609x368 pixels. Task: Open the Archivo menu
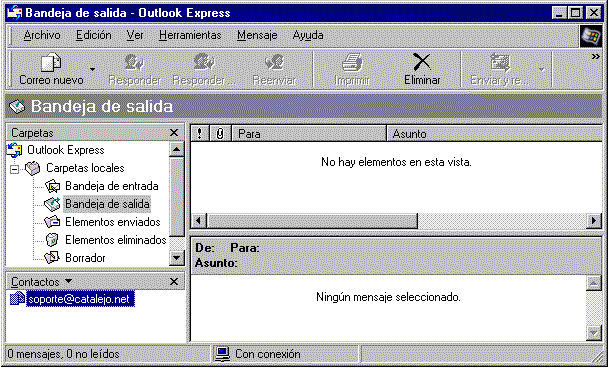(x=42, y=35)
